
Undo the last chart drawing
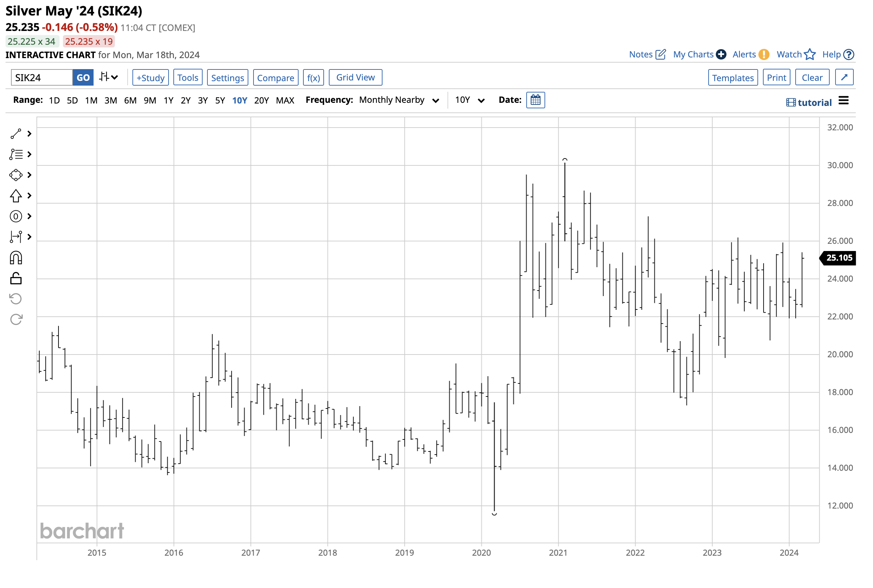pyautogui.click(x=16, y=298)
